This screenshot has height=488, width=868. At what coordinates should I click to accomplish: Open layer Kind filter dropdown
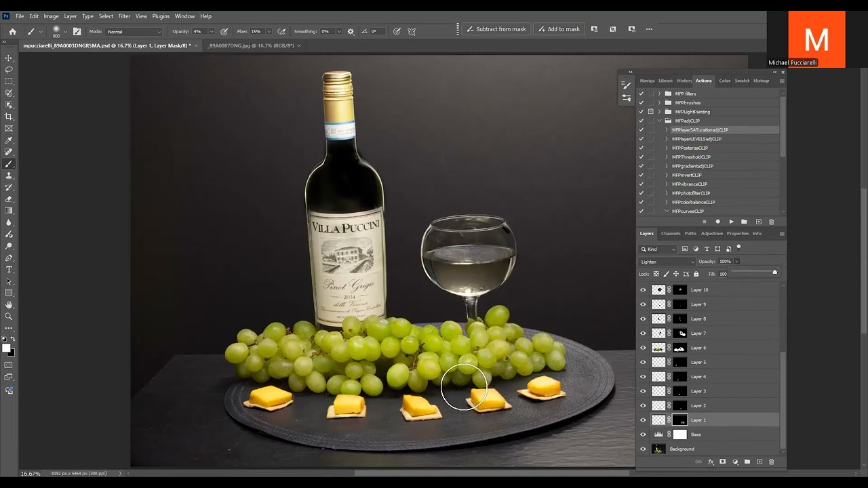tap(658, 249)
